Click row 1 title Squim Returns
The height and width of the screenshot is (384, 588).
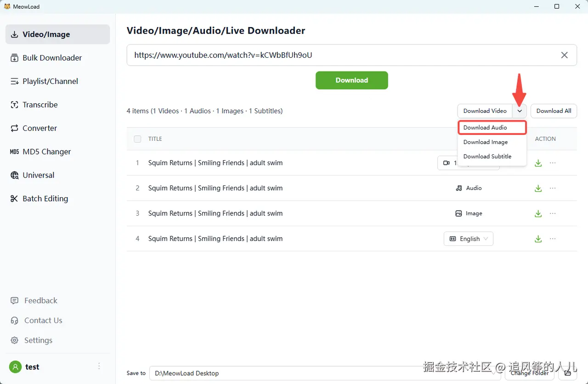point(215,163)
